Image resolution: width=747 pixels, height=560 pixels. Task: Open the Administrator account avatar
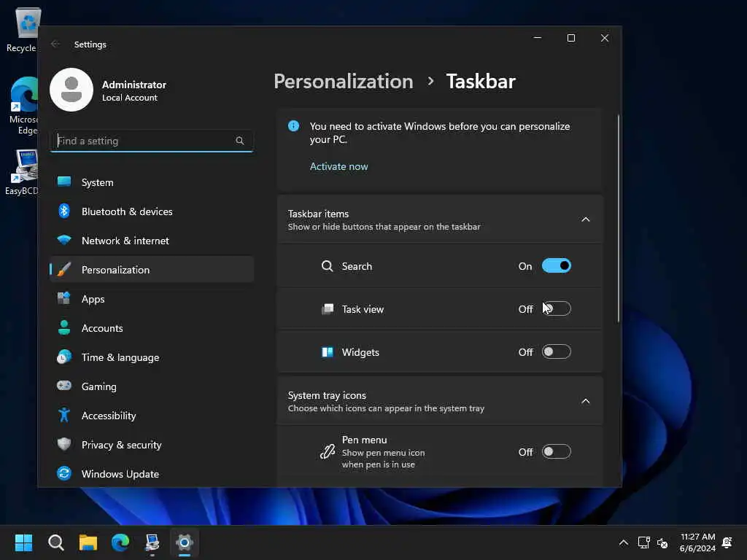point(71,90)
